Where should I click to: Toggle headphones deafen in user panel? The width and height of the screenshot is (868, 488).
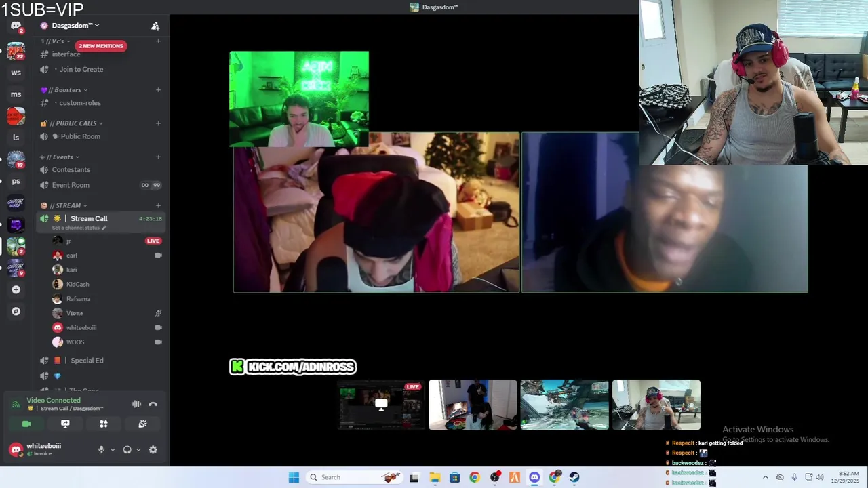click(127, 449)
